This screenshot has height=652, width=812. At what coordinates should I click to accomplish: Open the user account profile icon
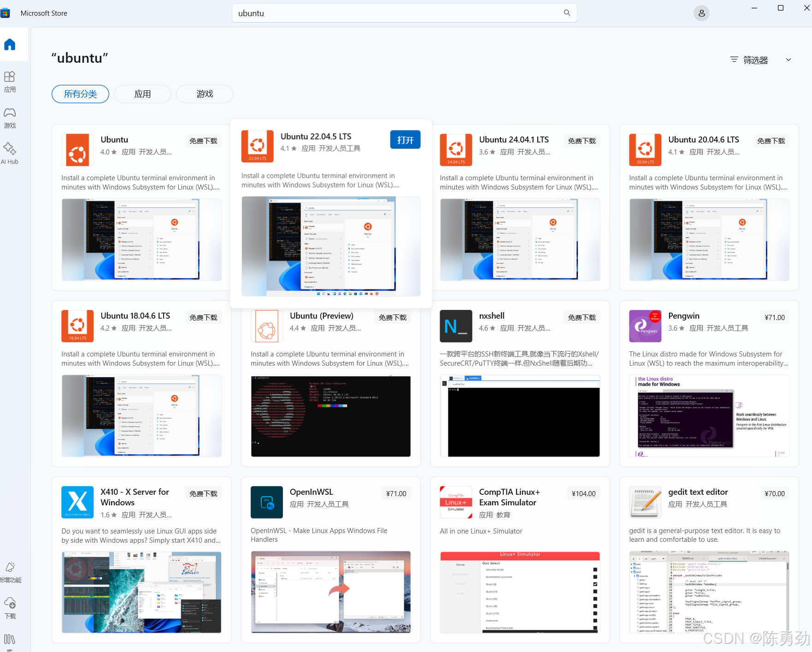[x=701, y=13]
